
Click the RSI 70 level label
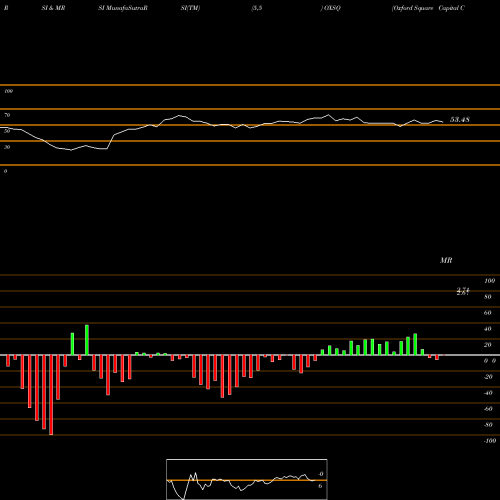pos(7,115)
